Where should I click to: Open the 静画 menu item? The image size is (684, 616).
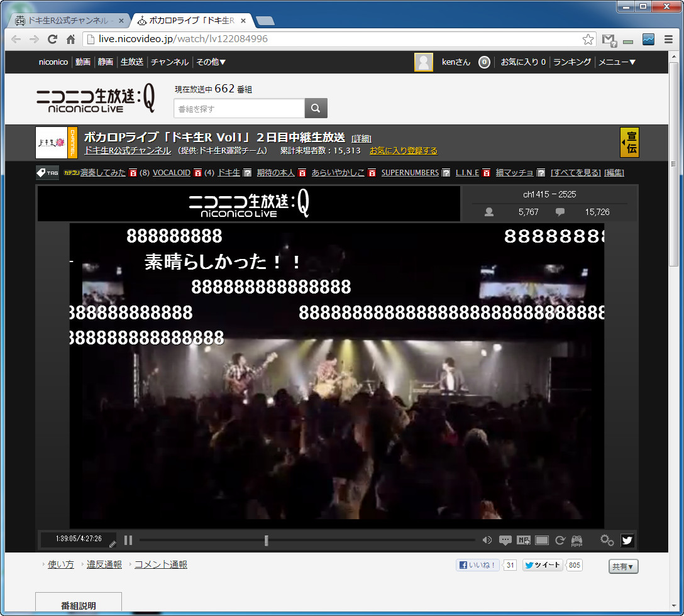[x=106, y=62]
